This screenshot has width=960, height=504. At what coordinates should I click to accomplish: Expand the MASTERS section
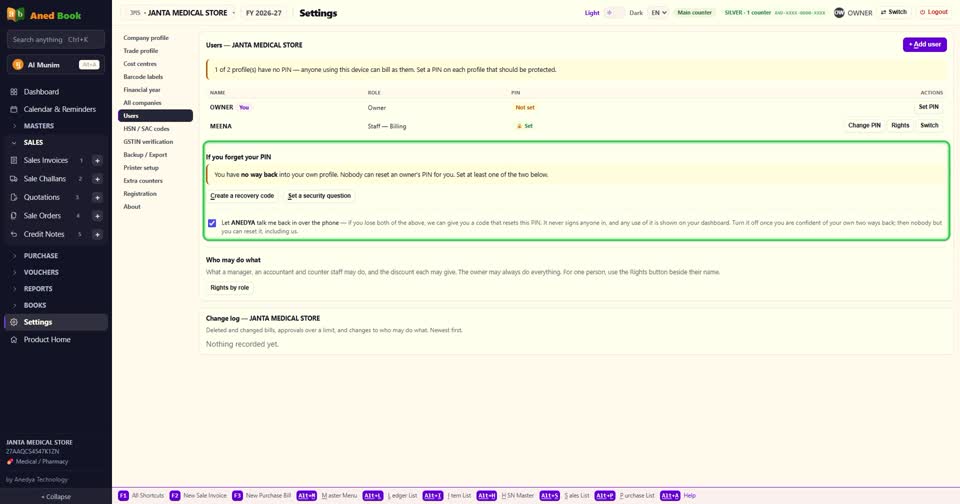pos(39,126)
